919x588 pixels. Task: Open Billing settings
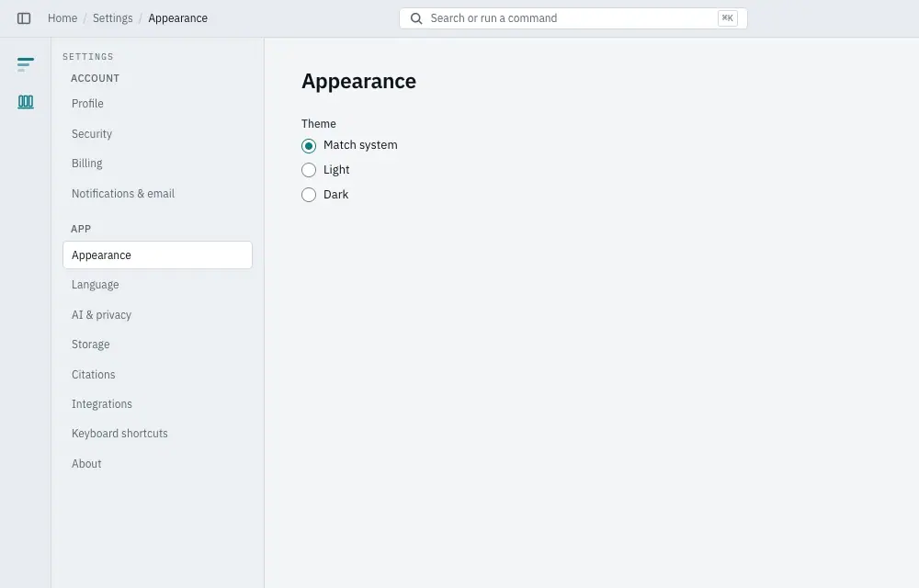click(x=157, y=164)
